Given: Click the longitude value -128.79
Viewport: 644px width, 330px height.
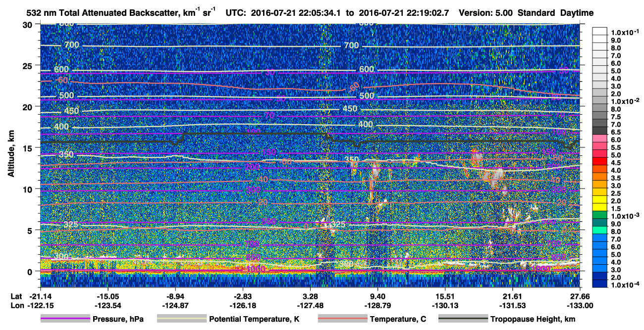Looking at the screenshot, I should pyautogui.click(x=378, y=305).
